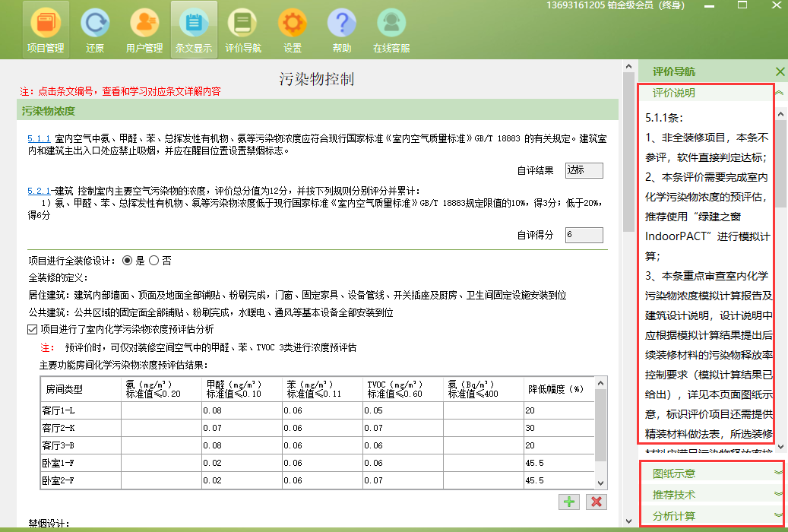Click the 房间类型 column header

[81, 389]
